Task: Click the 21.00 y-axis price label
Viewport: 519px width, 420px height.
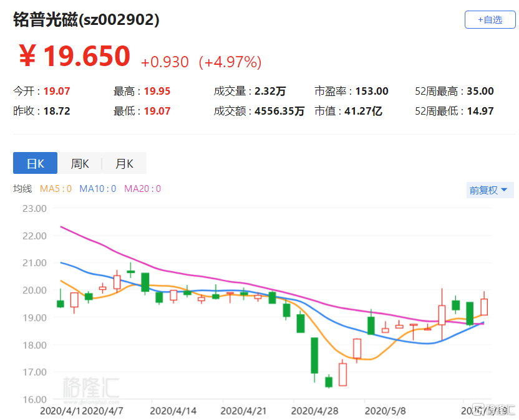Action: click(34, 263)
